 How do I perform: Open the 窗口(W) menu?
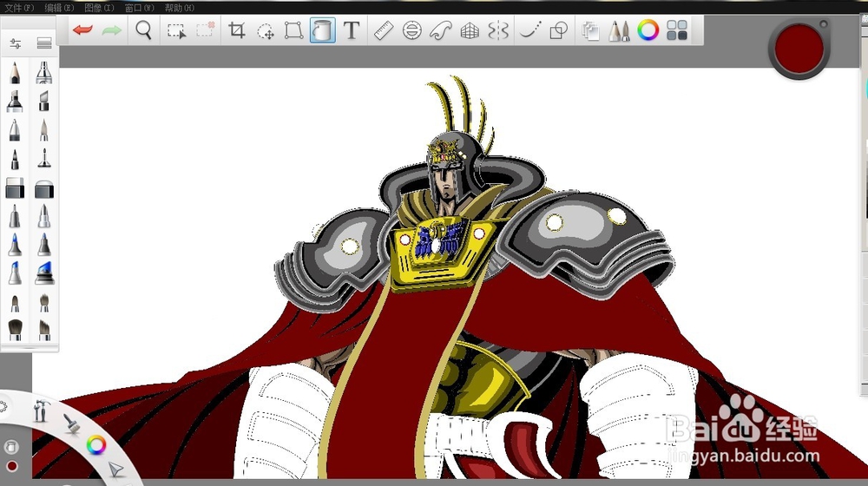[140, 8]
